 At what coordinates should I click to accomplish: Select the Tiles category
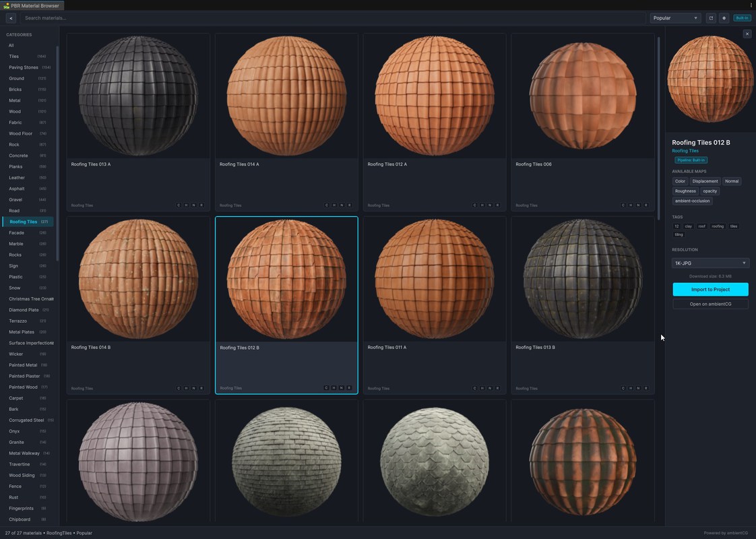(28, 57)
